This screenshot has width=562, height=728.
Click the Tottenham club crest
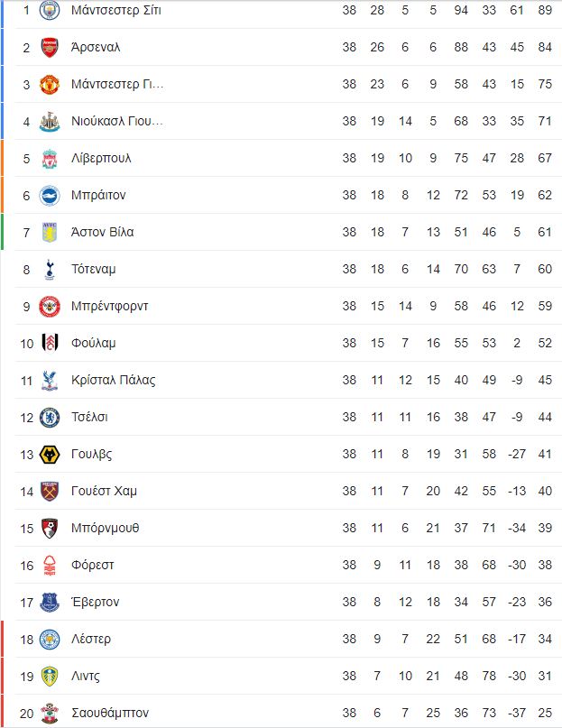click(50, 270)
